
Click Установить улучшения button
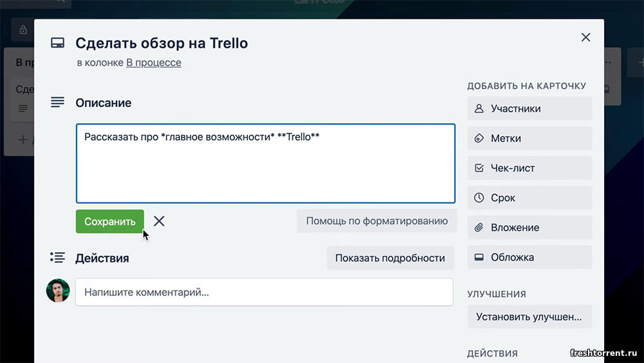tap(529, 317)
